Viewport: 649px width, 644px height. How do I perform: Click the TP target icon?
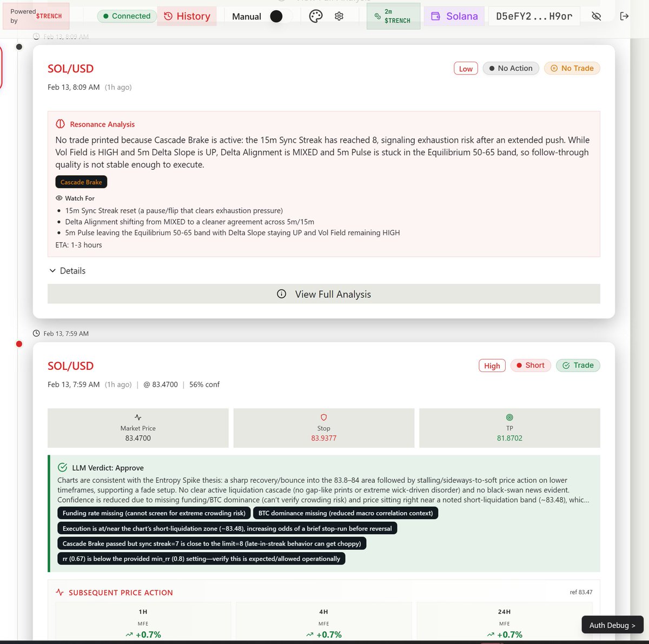(x=509, y=417)
